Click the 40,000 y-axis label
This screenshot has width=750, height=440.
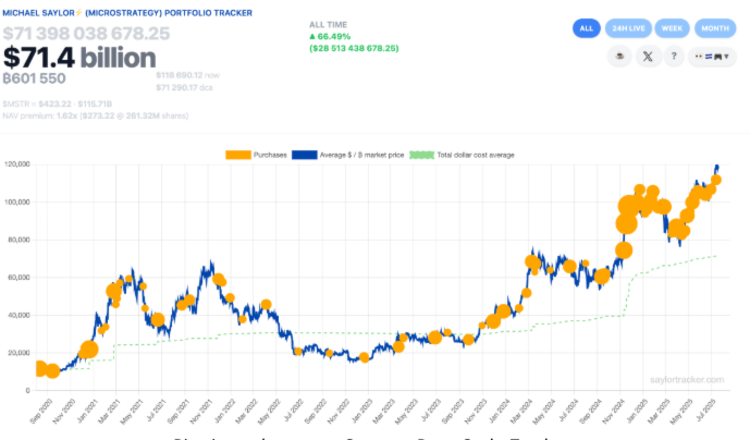(19, 315)
